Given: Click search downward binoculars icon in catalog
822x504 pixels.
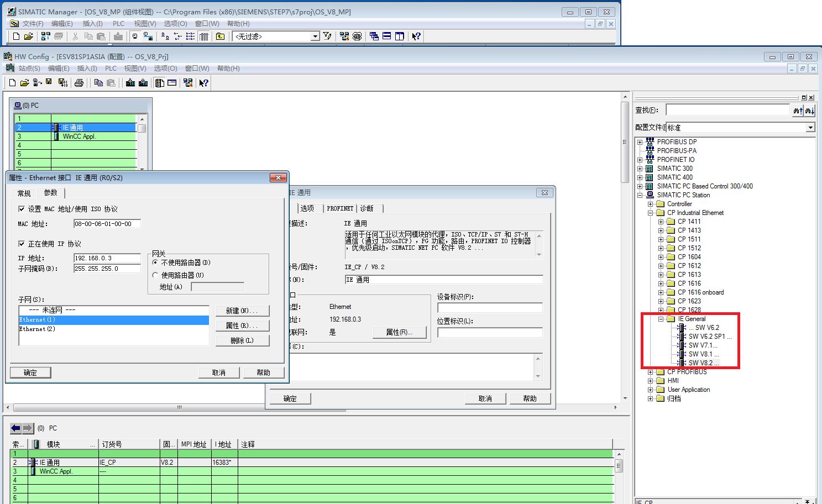Looking at the screenshot, I should coord(810,111).
